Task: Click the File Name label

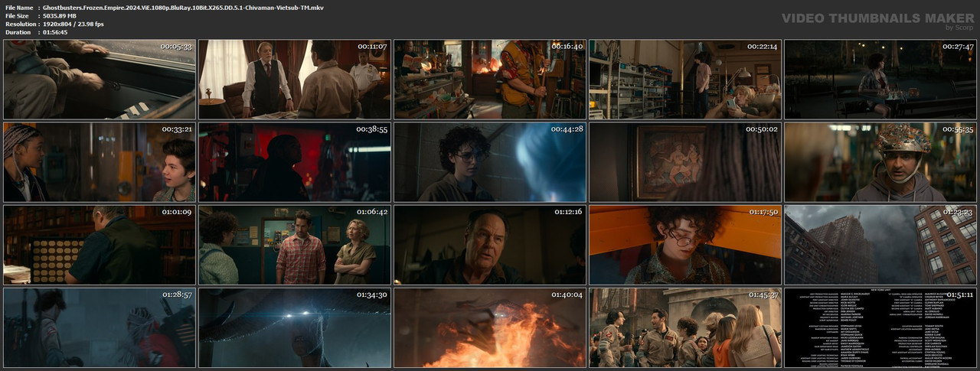Action: [x=19, y=7]
